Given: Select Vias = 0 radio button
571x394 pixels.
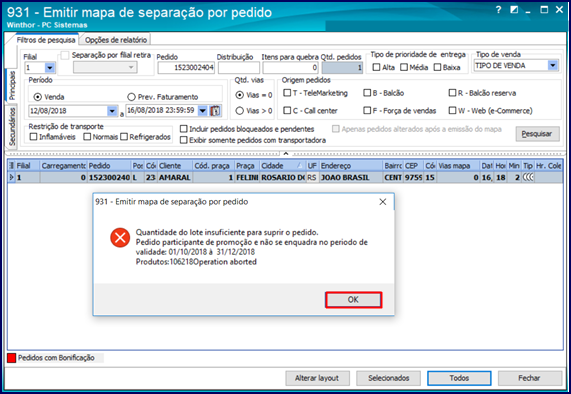Looking at the screenshot, I should (x=240, y=95).
